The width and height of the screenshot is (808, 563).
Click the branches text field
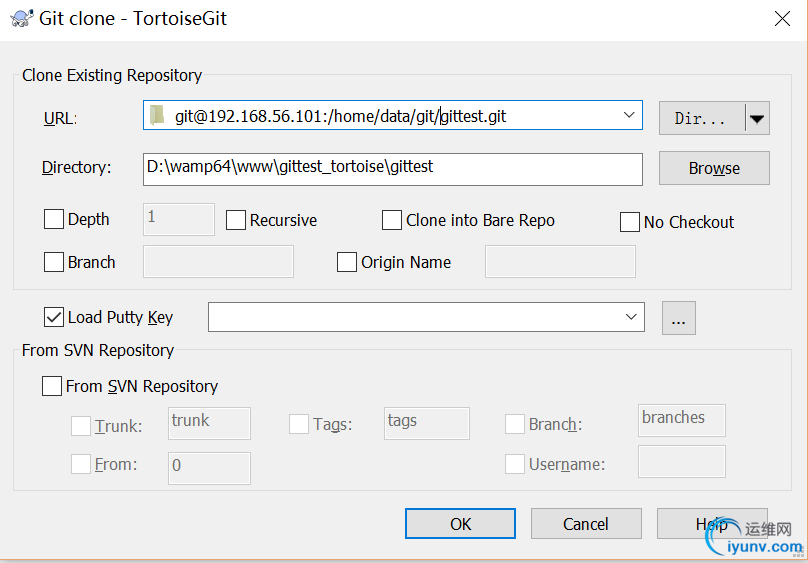point(682,420)
